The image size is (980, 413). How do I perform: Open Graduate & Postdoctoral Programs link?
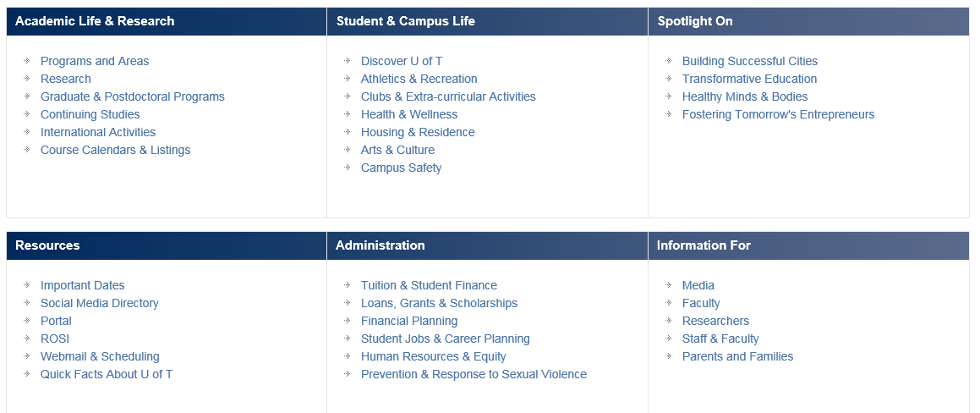pyautogui.click(x=132, y=96)
